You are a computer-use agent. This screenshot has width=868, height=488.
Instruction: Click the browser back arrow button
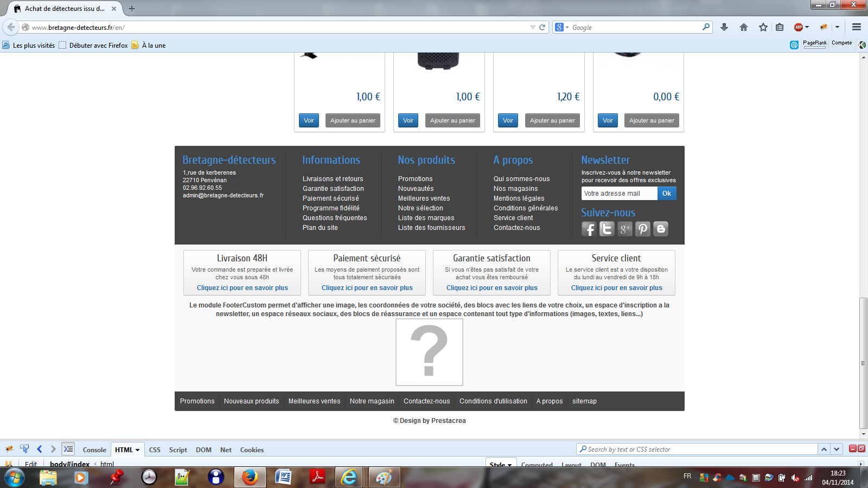[x=11, y=27]
